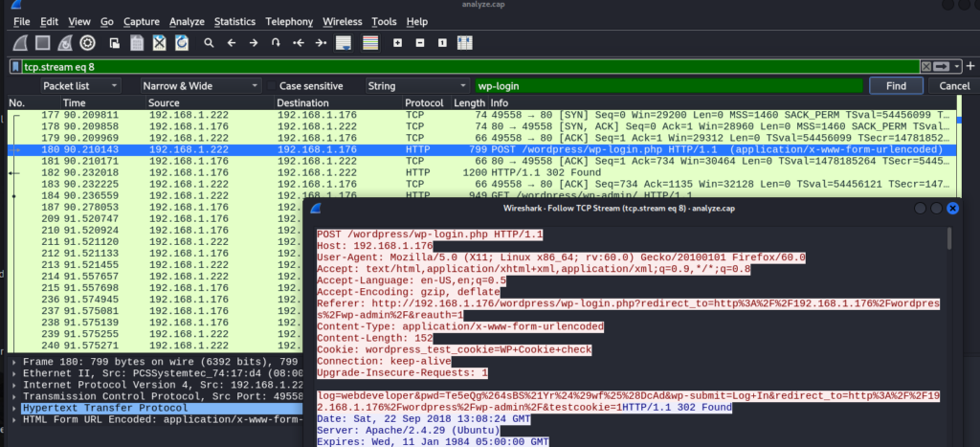Select packet 177 SYN row
Viewport: 980px width, 447px height.
point(481,115)
